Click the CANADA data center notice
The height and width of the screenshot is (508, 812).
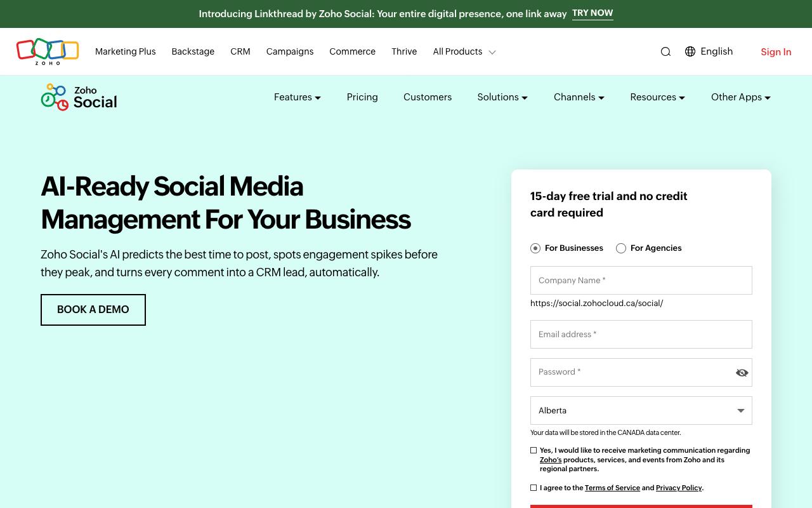[606, 433]
